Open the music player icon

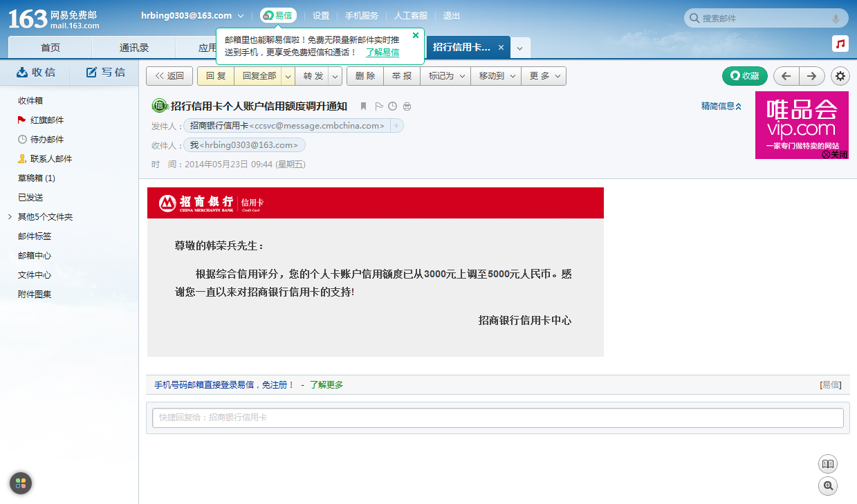(x=840, y=44)
